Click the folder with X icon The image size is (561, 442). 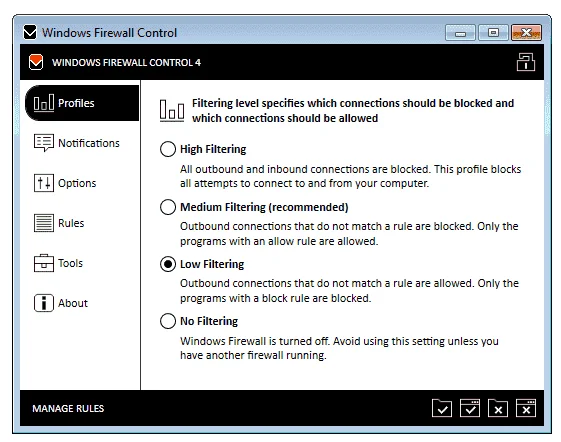pos(498,408)
